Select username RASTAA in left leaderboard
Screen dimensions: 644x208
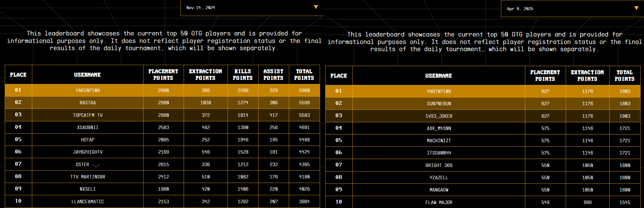88,103
